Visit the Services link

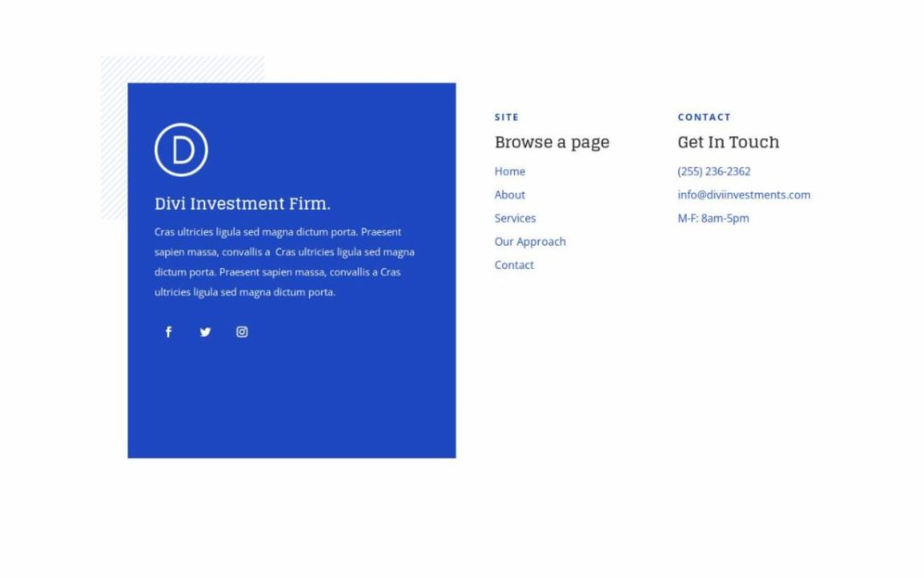tap(515, 218)
